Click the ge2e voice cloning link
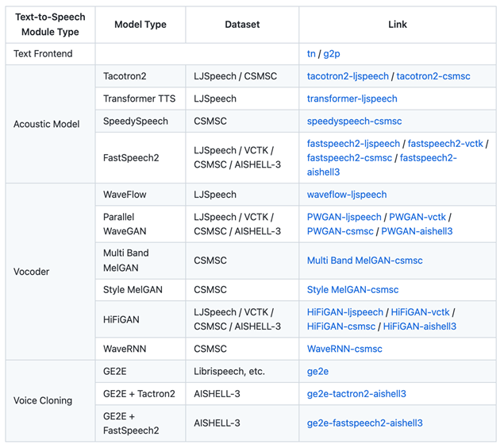 coord(317,372)
